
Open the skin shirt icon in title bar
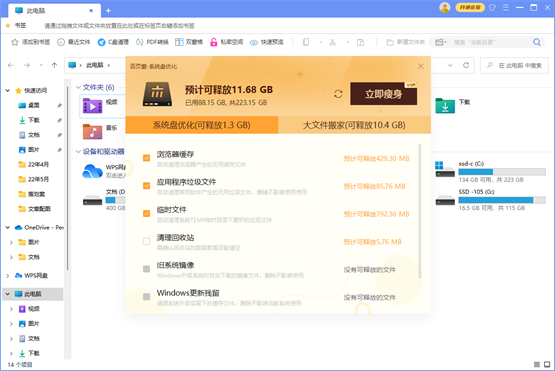click(x=492, y=7)
